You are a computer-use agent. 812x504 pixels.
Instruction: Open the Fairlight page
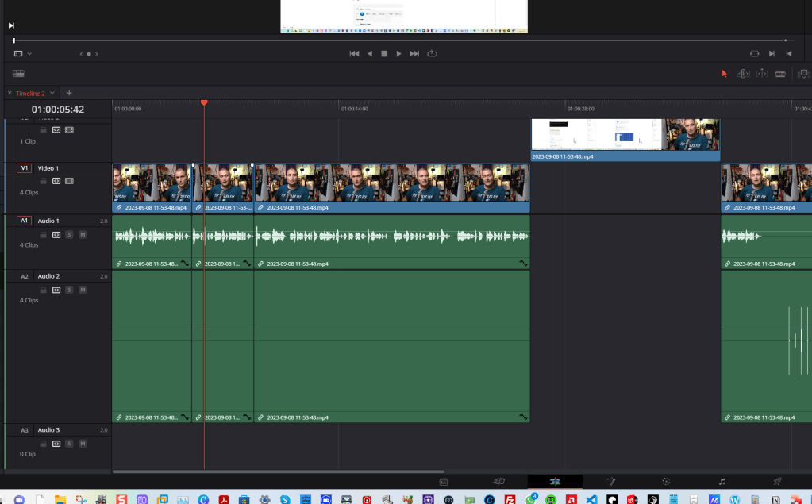pyautogui.click(x=722, y=482)
